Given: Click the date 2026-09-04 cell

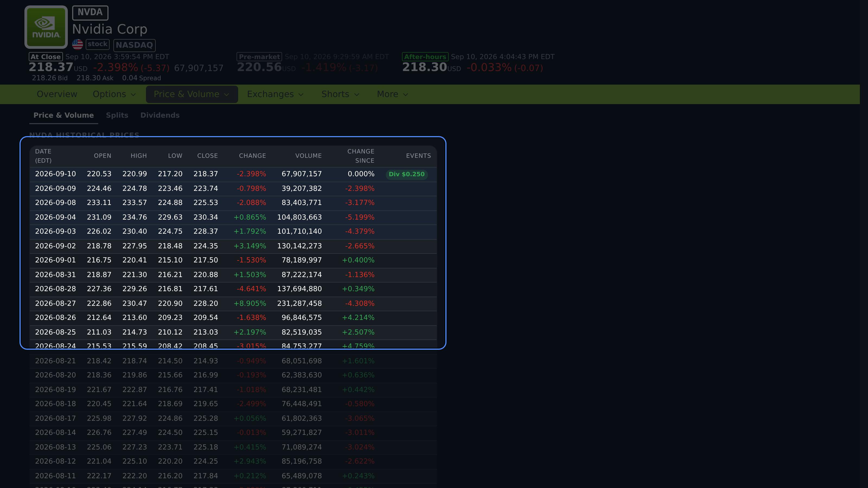Looking at the screenshot, I should (56, 217).
